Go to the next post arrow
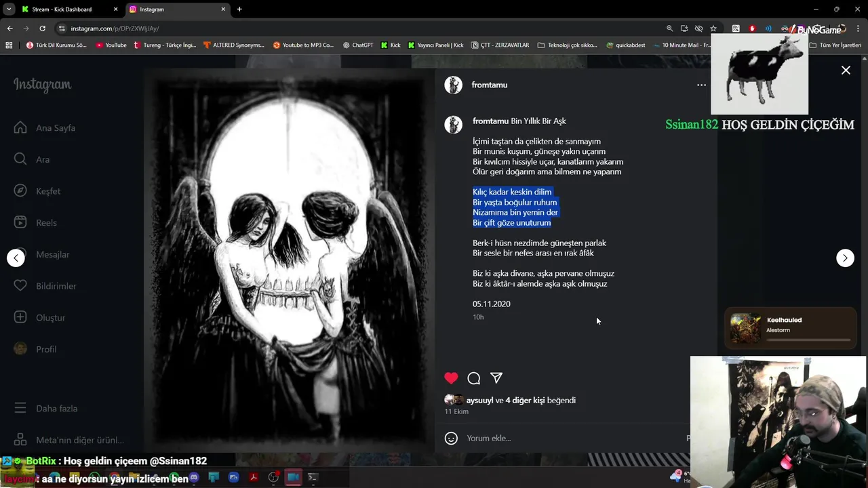Screen dimensions: 868x488 845,258
